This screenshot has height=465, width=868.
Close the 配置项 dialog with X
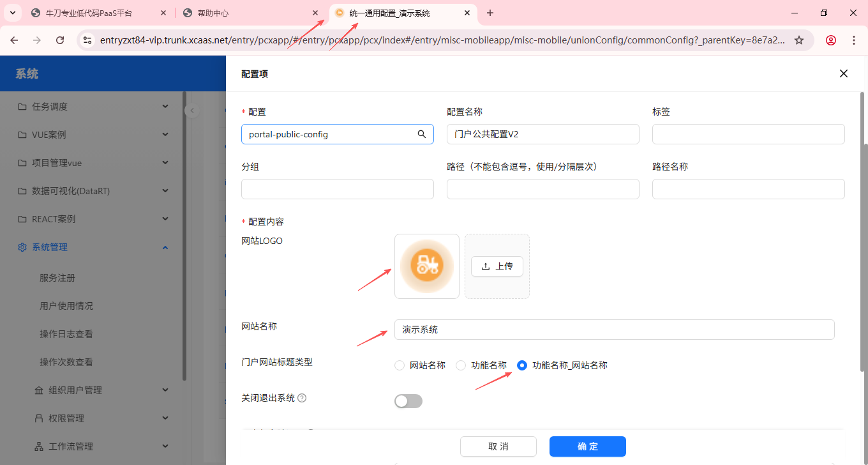pyautogui.click(x=843, y=73)
